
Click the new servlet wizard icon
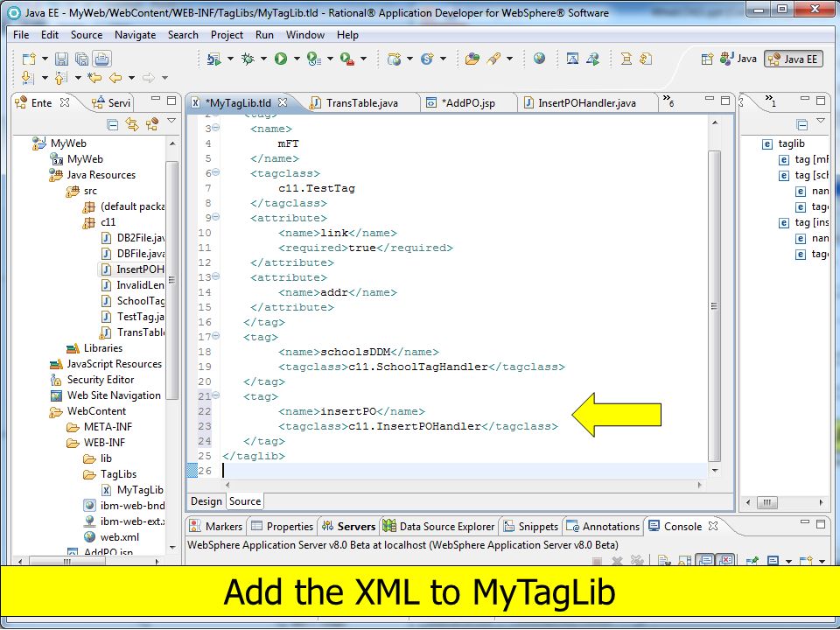[x=427, y=59]
